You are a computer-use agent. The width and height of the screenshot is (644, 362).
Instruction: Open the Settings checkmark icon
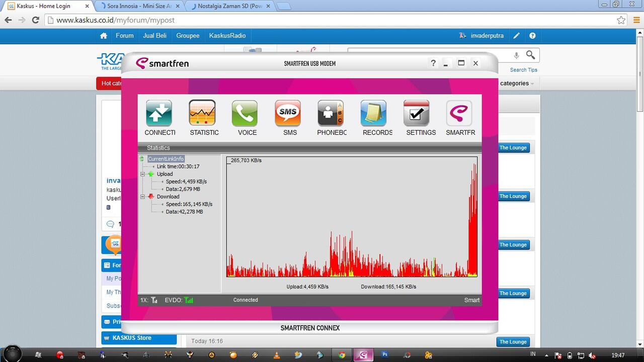(417, 113)
